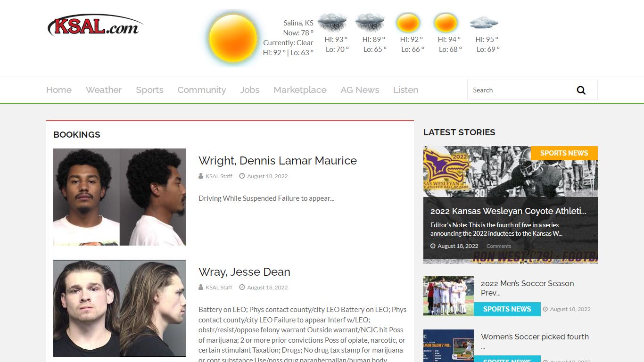Open the 2022 Kansas Wesleyan Coyote Athletic story

pos(508,211)
